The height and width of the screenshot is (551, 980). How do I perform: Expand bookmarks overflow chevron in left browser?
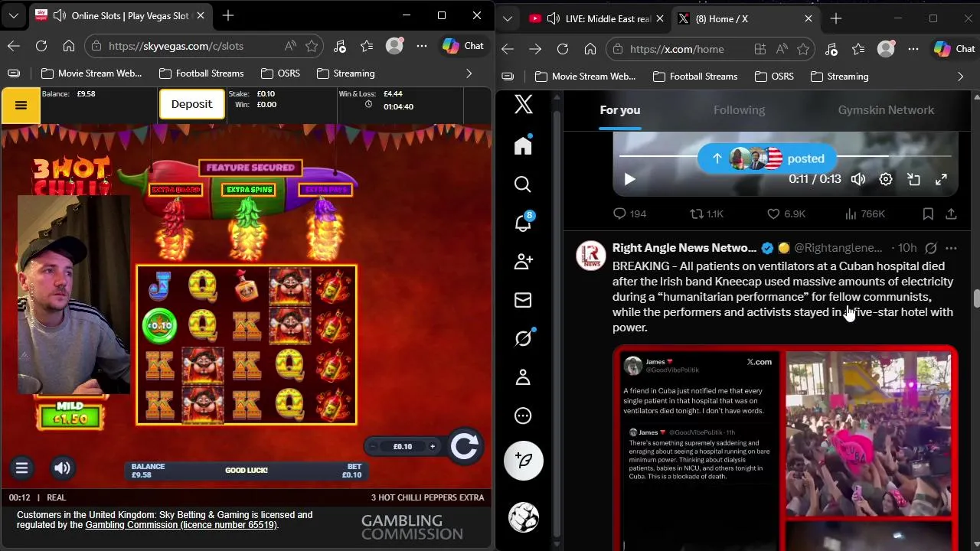pyautogui.click(x=469, y=73)
